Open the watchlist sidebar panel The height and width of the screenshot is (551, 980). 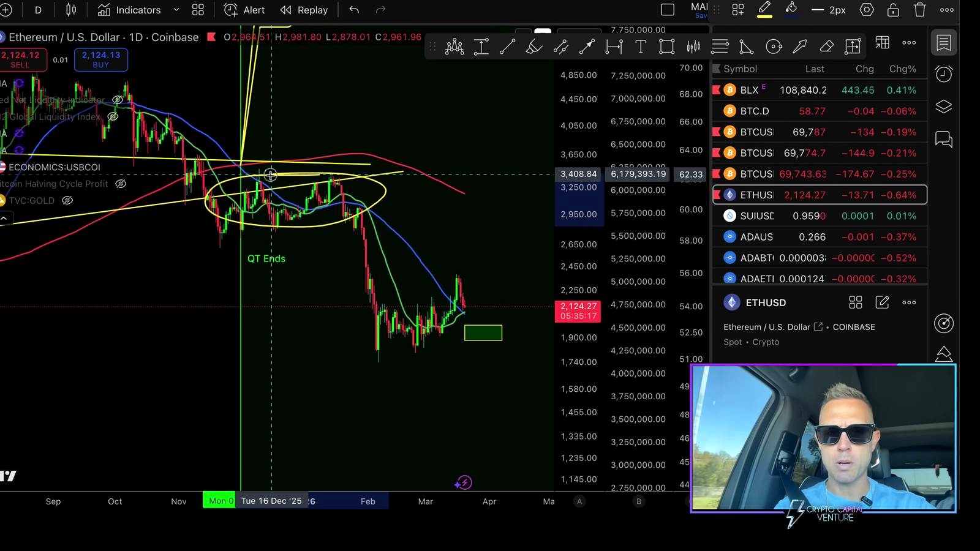pos(944,43)
